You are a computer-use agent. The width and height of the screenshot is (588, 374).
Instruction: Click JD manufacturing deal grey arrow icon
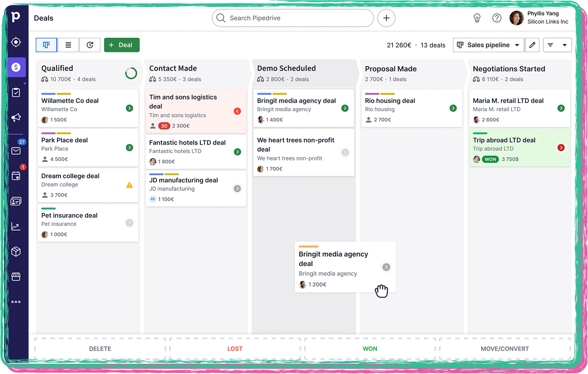[x=237, y=189]
